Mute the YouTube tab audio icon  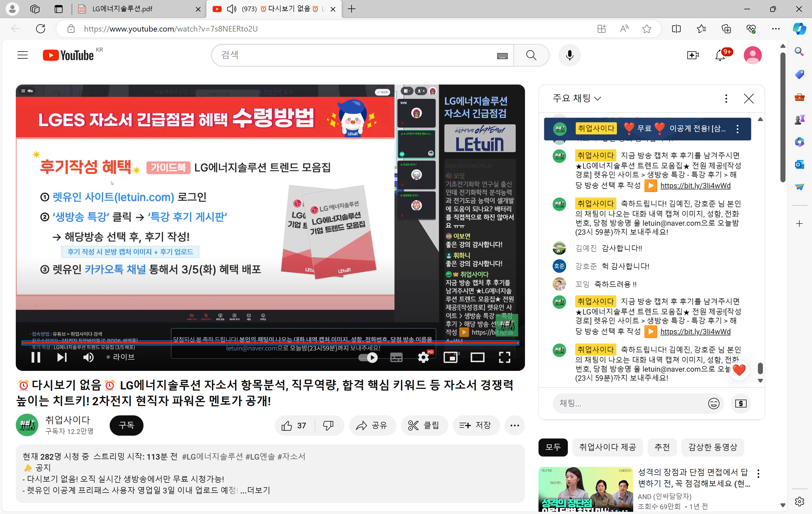coord(231,9)
